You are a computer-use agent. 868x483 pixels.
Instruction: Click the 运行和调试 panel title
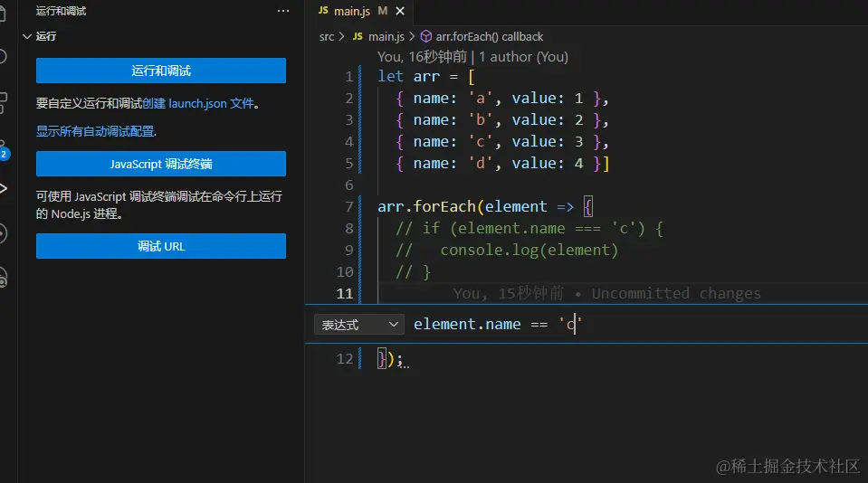pyautogui.click(x=61, y=11)
